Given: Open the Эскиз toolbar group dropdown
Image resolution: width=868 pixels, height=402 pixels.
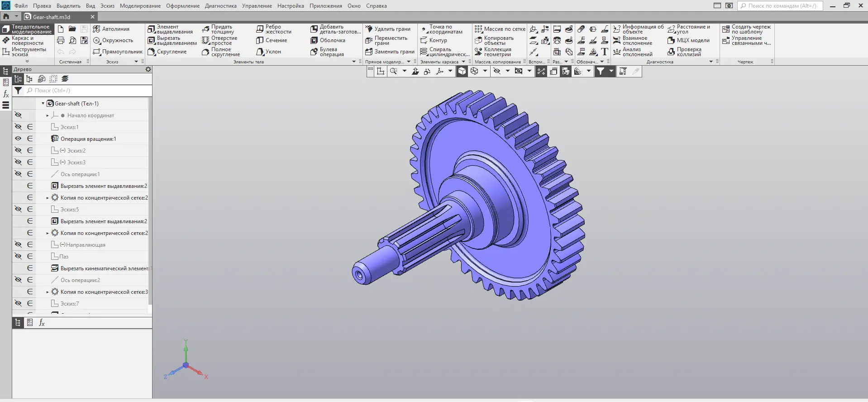Looking at the screenshot, I should coord(136,62).
